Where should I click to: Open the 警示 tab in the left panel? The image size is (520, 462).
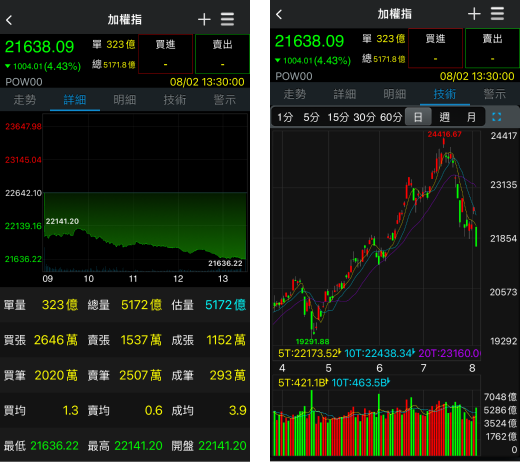click(225, 100)
